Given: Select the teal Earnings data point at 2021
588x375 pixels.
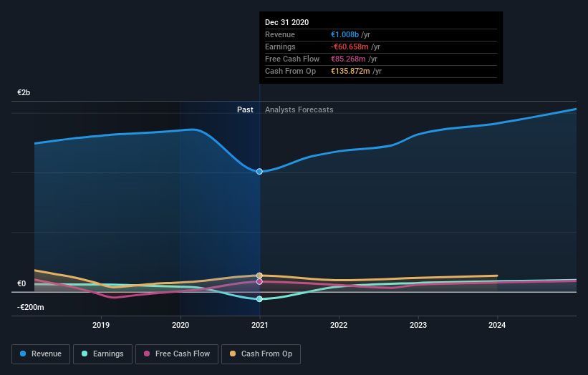Looking at the screenshot, I should 259,299.
